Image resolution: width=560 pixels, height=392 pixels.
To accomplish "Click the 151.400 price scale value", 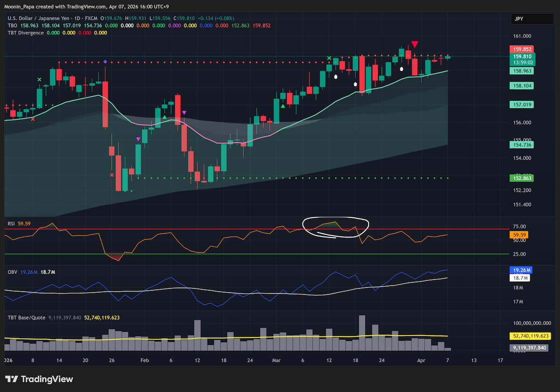I will pyautogui.click(x=523, y=204).
